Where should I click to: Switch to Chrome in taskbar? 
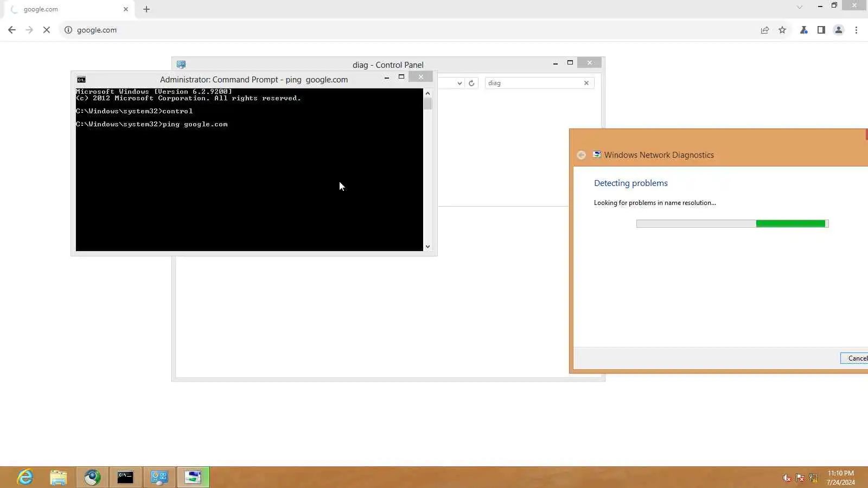click(x=92, y=477)
